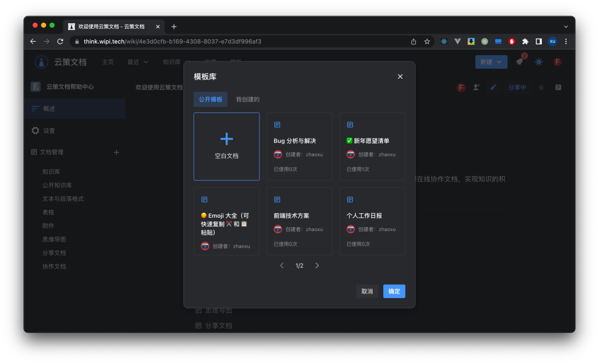Click document icon on Bug 分析与解决 card
This screenshot has height=364, width=599.
pos(277,125)
